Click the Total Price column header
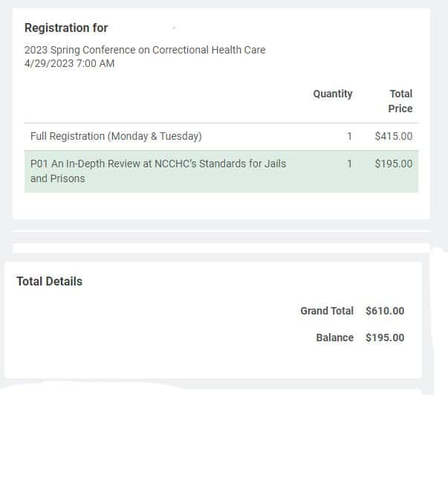Screen dimensions: 448x484 tap(400, 101)
